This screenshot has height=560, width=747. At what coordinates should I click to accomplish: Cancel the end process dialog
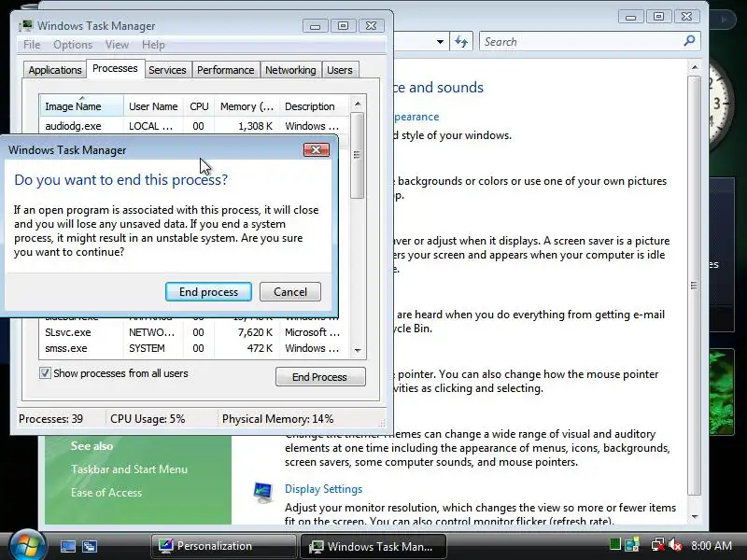[x=289, y=292]
